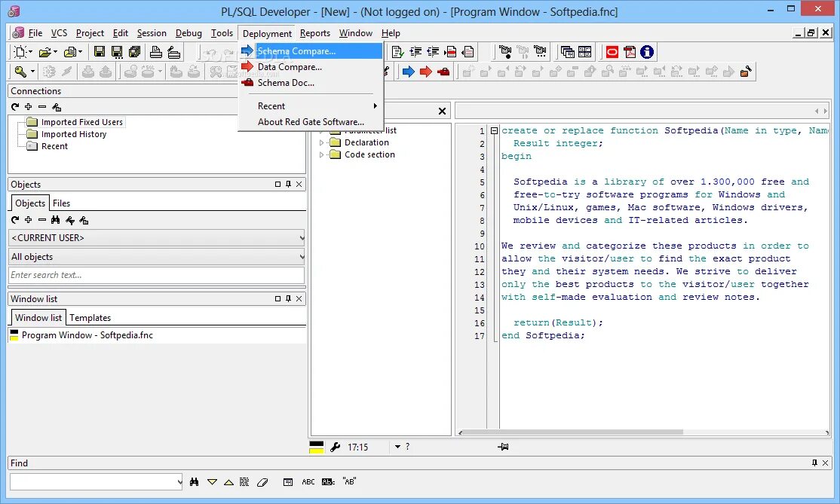Screen dimensions: 840x504
Task: Click the New file toolbar icon
Action: [20, 52]
